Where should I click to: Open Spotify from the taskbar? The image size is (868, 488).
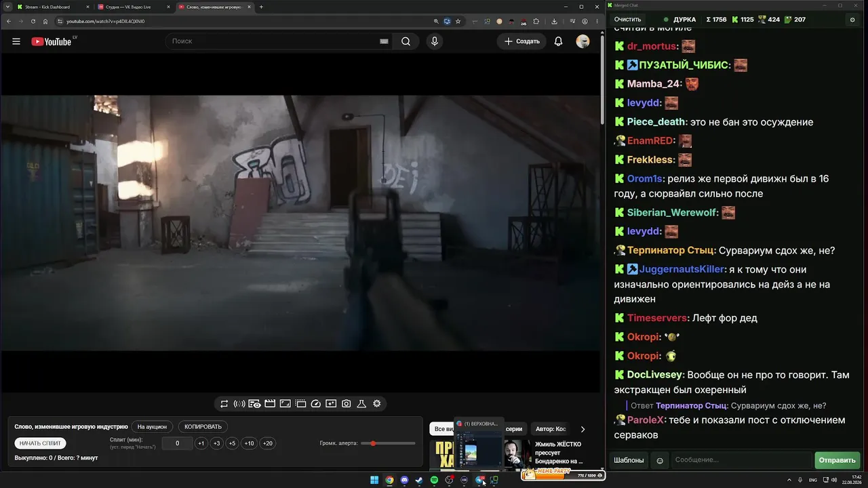[x=434, y=481]
